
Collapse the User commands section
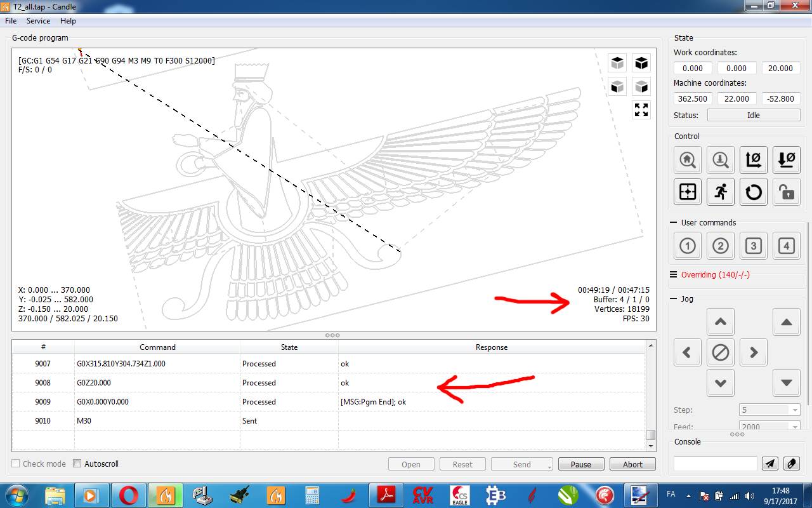(674, 223)
